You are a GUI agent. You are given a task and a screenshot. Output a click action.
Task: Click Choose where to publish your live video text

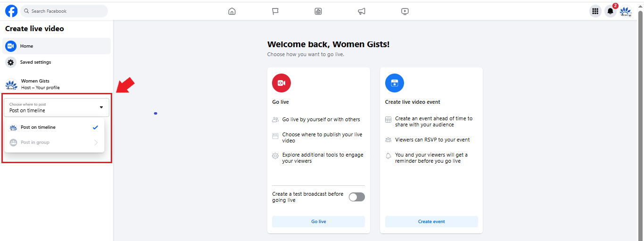tap(322, 138)
